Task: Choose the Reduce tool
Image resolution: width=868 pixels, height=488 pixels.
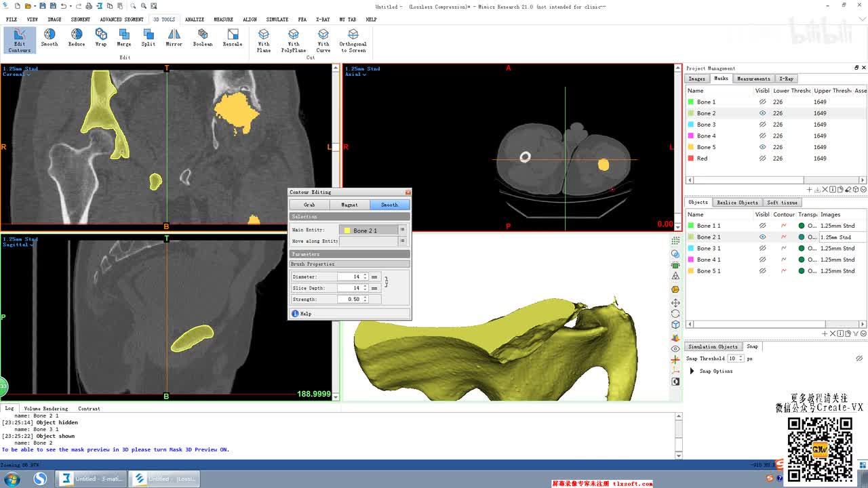Action: click(x=77, y=37)
